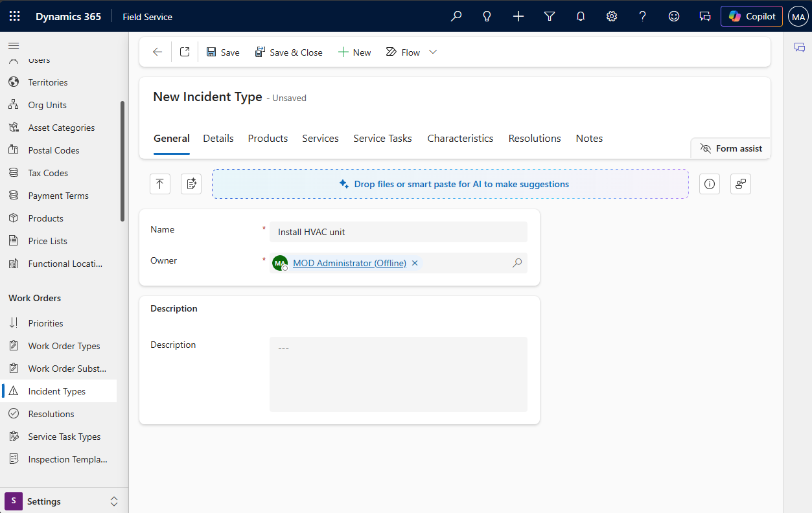Open Work Order Types in sidebar
The image size is (812, 513).
[58, 346]
